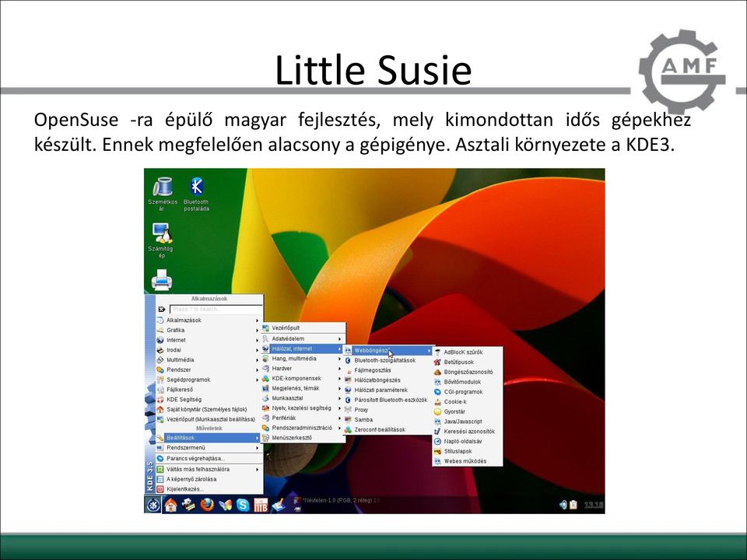Screen dimensions: 747x560
Task: Click Keresési azonosítók in the submenu
Action: (x=468, y=432)
